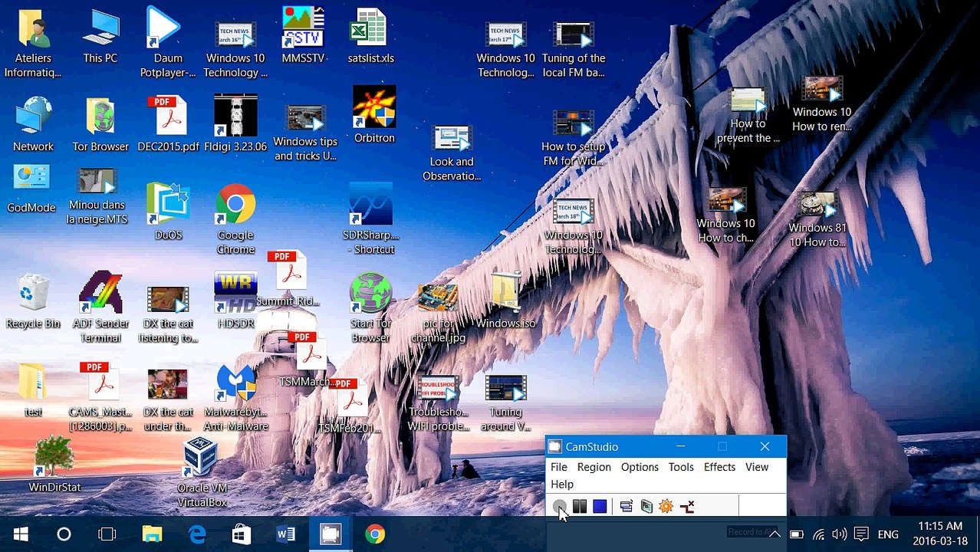
Task: Click the volume speaker tray icon
Action: pos(840,534)
